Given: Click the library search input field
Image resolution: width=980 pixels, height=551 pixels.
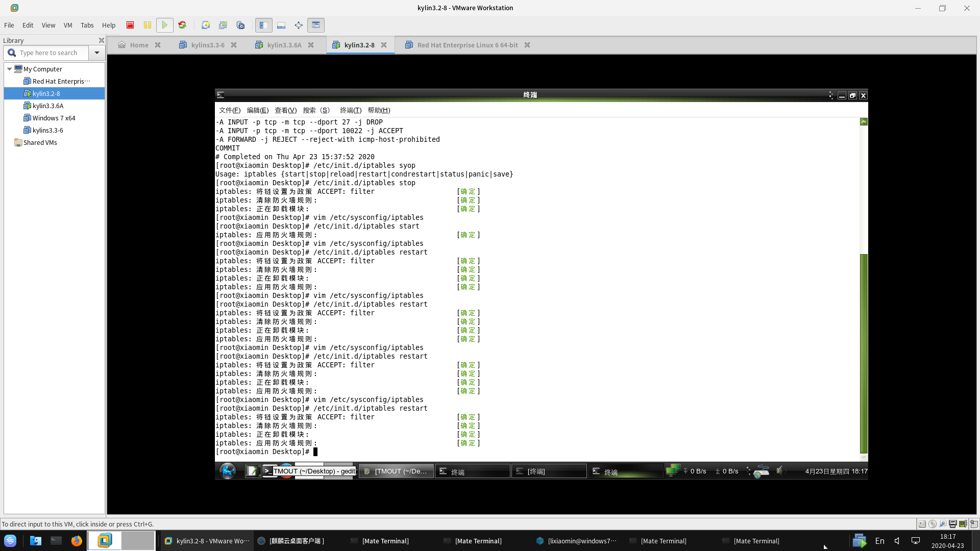Looking at the screenshot, I should tap(51, 53).
